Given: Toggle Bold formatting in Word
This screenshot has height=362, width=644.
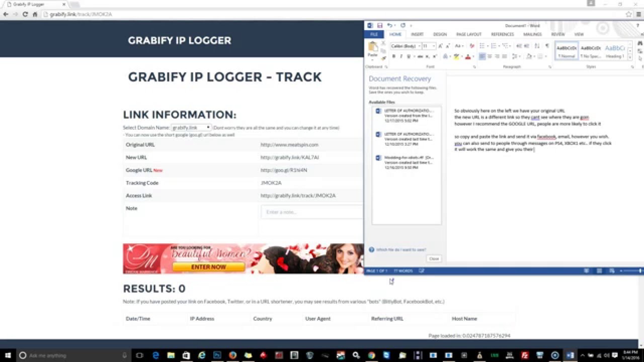Looking at the screenshot, I should [x=394, y=56].
